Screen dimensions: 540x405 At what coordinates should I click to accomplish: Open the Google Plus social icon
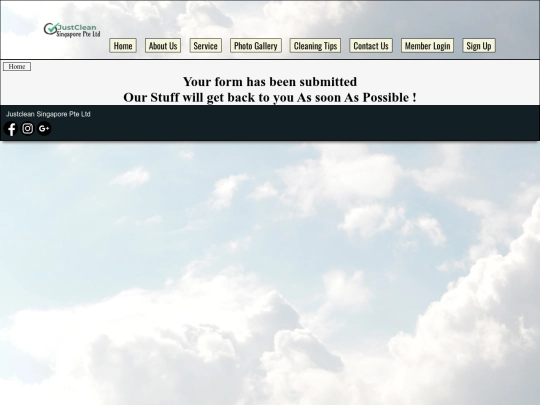(44, 128)
